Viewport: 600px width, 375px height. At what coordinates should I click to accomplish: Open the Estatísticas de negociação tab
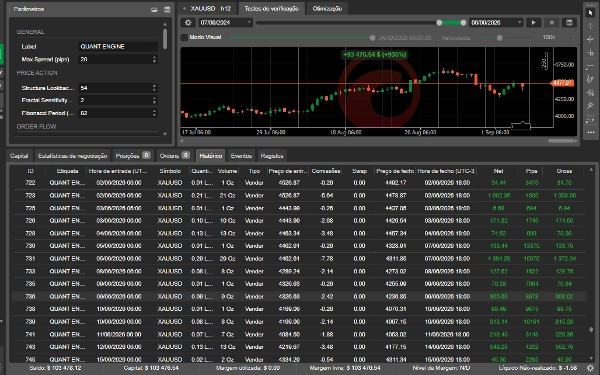(x=72, y=156)
